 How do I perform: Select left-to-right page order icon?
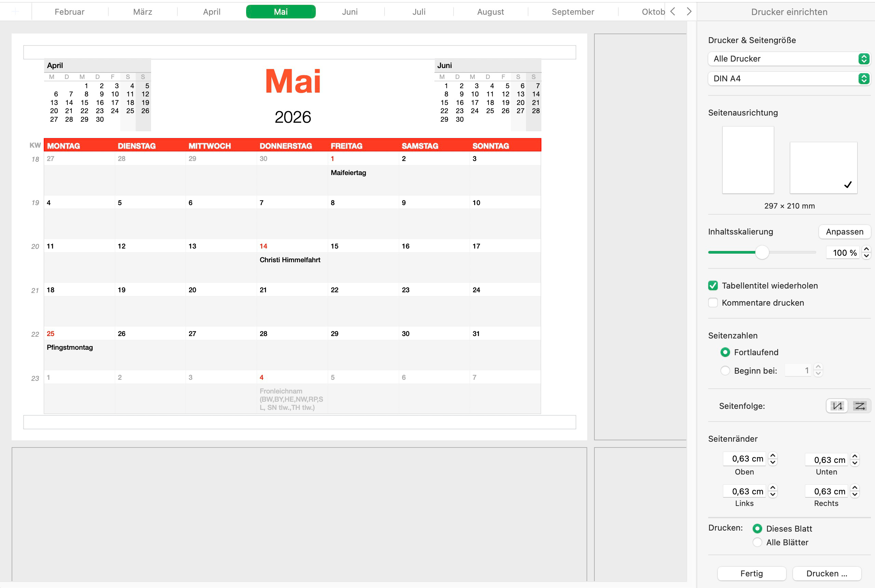859,406
